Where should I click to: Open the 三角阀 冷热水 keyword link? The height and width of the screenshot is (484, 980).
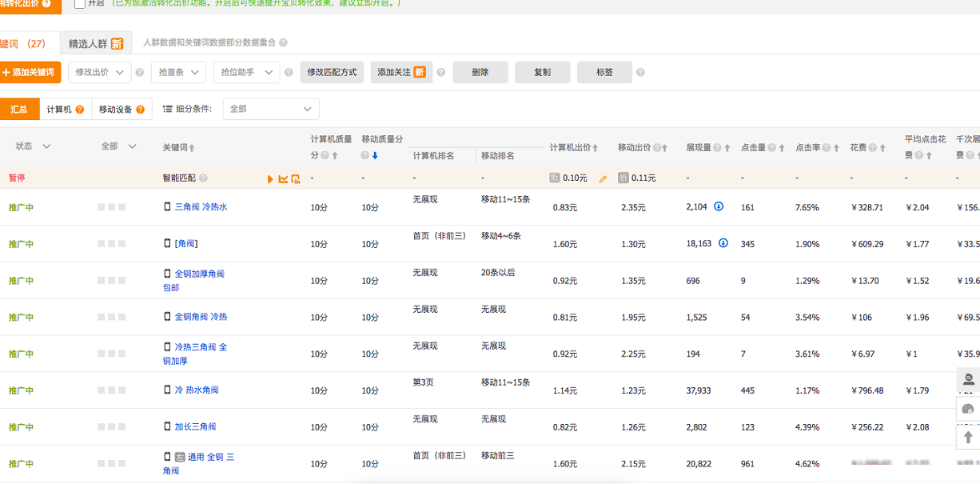201,207
